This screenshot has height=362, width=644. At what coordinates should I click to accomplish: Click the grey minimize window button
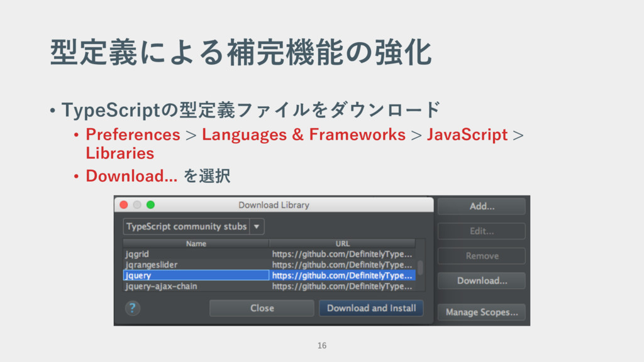pos(136,205)
